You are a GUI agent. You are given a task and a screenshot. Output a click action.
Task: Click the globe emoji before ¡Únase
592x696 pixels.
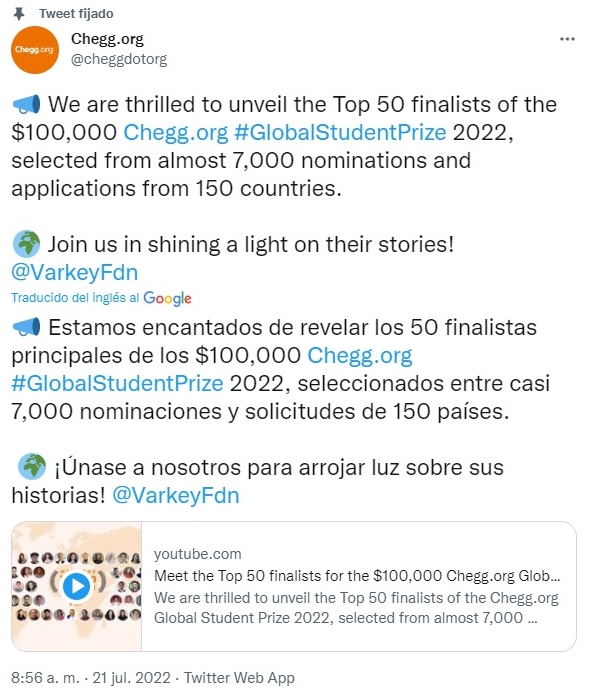tap(32, 467)
